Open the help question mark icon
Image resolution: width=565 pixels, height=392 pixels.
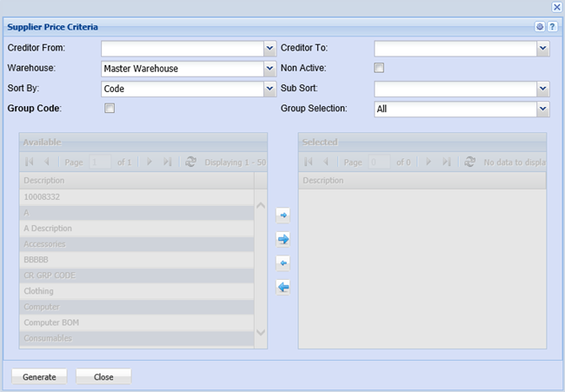552,27
